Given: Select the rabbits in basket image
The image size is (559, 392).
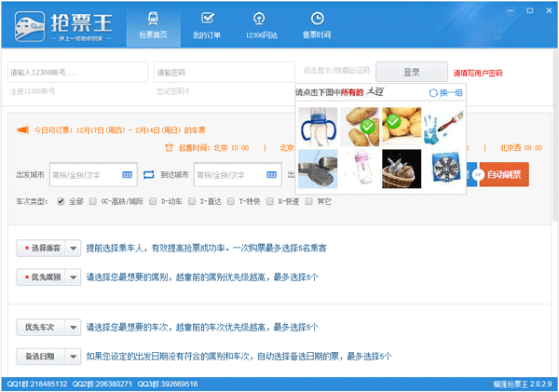Looking at the screenshot, I should [x=402, y=169].
